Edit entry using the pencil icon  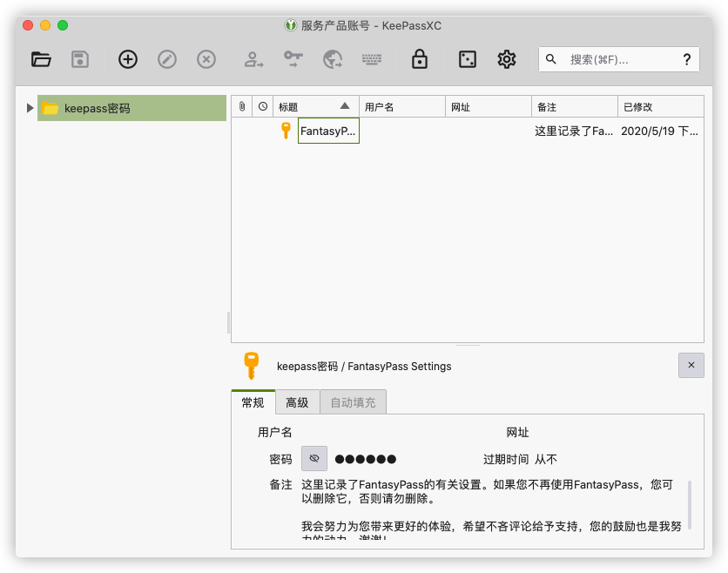(x=167, y=59)
